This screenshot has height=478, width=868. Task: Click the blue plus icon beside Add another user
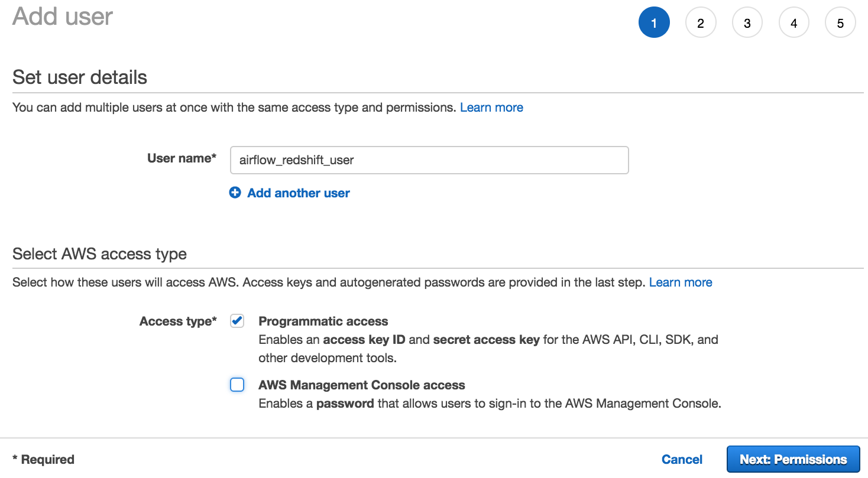(x=235, y=192)
